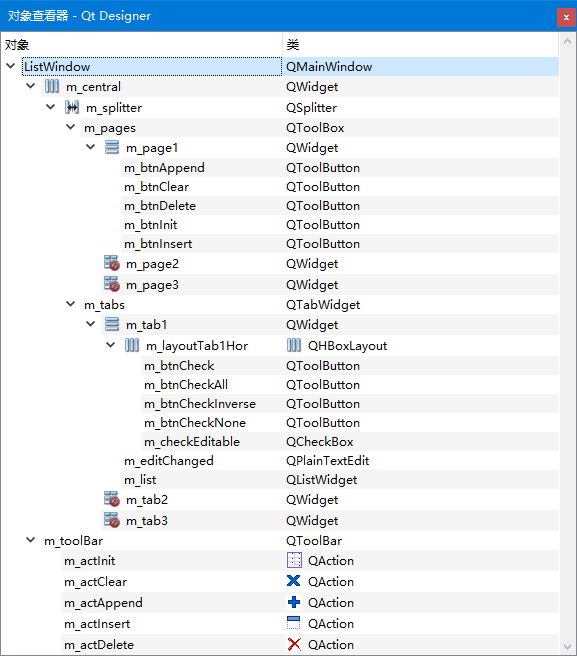
Task: Click the broken layout icon beside m_page2
Action: pos(112,264)
